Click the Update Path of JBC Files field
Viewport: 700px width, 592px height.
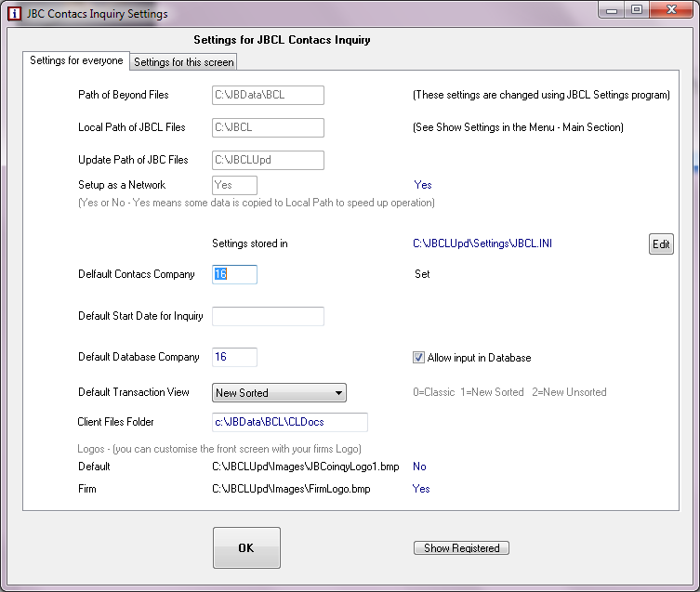[268, 160]
